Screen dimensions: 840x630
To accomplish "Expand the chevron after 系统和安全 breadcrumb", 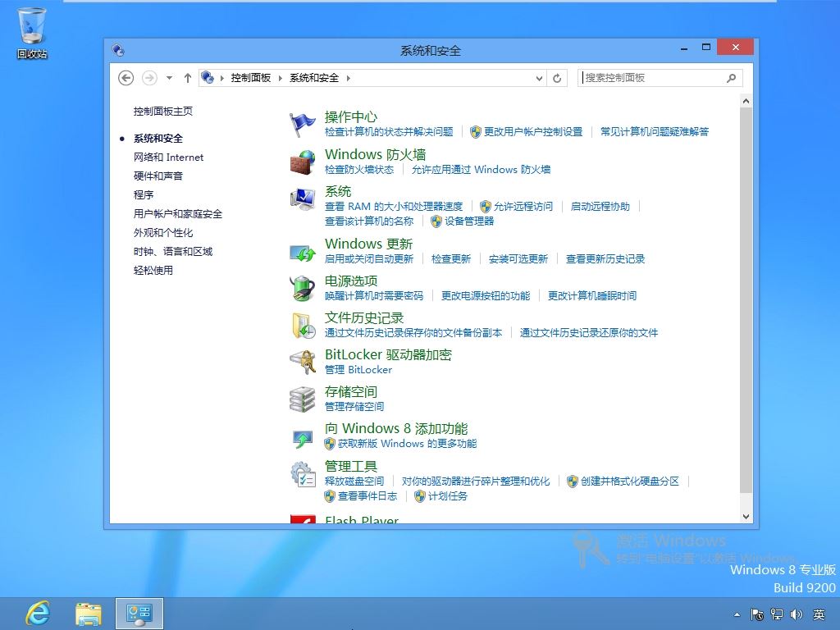I will pos(348,78).
